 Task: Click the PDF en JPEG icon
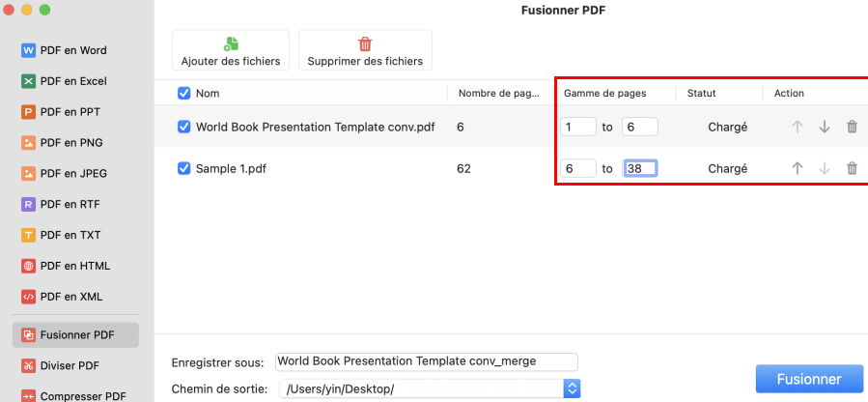point(28,173)
